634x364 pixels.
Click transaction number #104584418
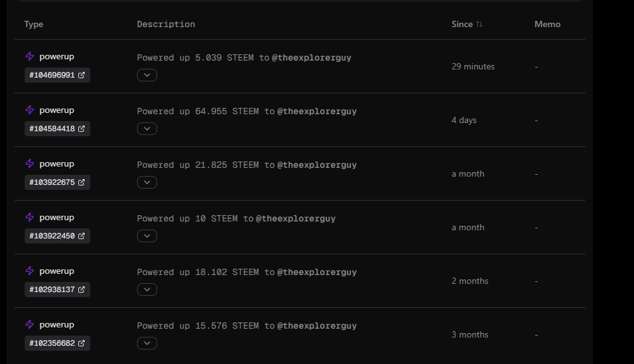[52, 129]
